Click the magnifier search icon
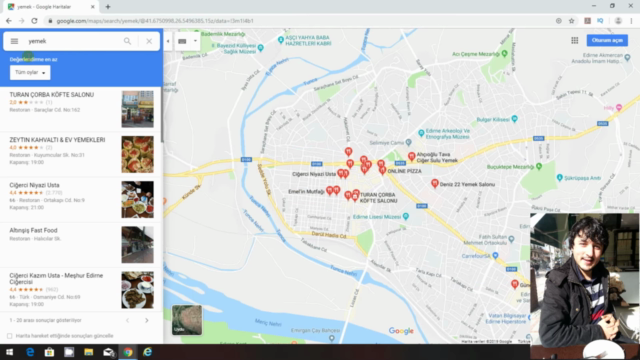640x360 pixels. click(127, 41)
